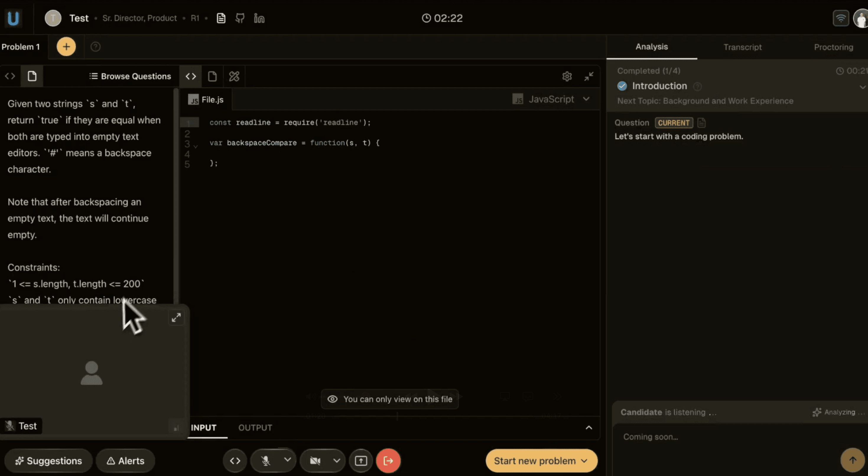Open the candidate's GitHub profile icon
The height and width of the screenshot is (476, 868).
[x=240, y=18]
